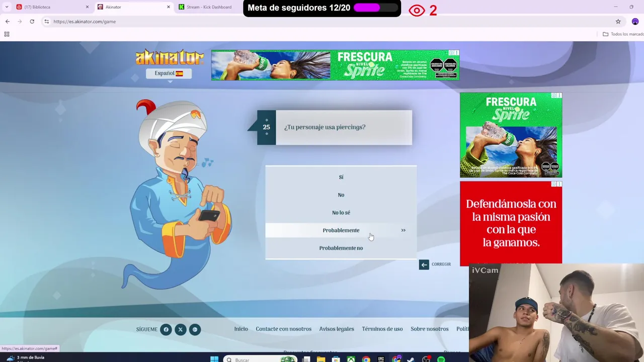Open the 'Avisos legales' link
644x362 pixels.
[337, 329]
